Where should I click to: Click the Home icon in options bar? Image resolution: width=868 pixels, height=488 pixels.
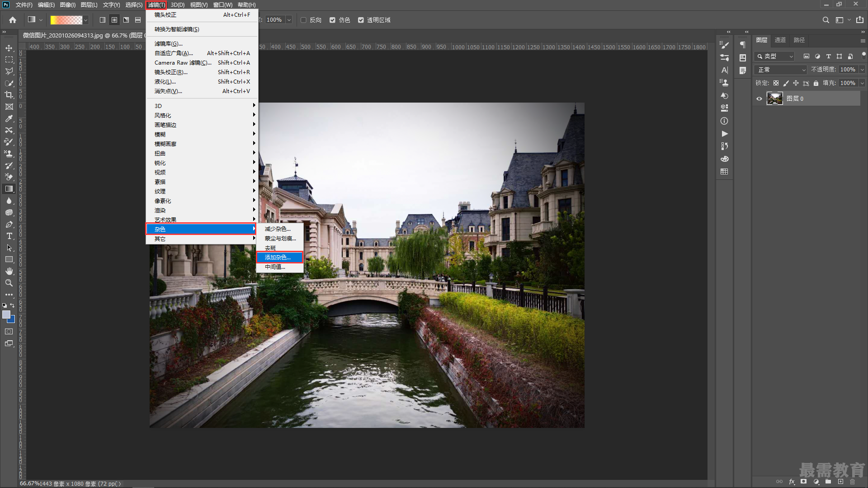click(x=13, y=20)
